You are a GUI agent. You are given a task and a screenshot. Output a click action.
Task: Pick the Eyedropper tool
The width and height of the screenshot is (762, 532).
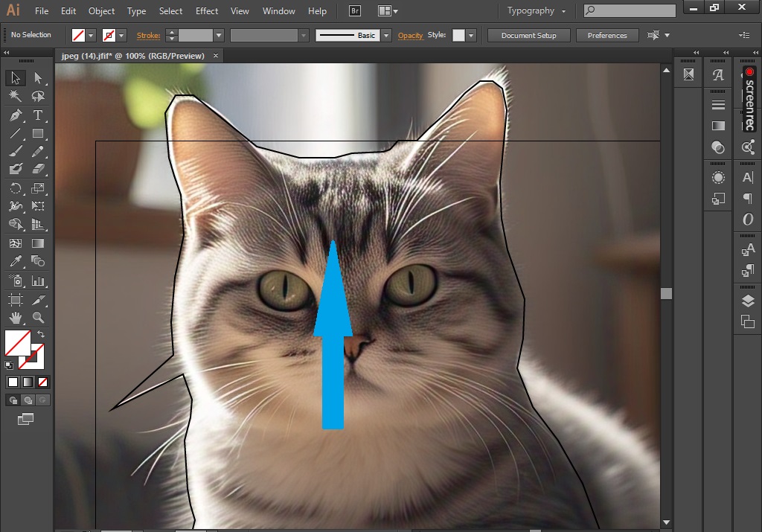[16, 261]
